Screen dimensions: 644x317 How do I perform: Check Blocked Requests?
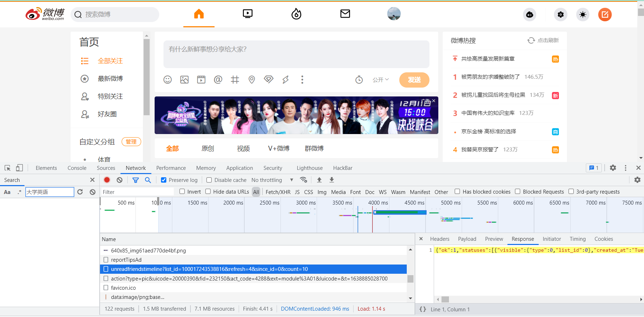518,191
